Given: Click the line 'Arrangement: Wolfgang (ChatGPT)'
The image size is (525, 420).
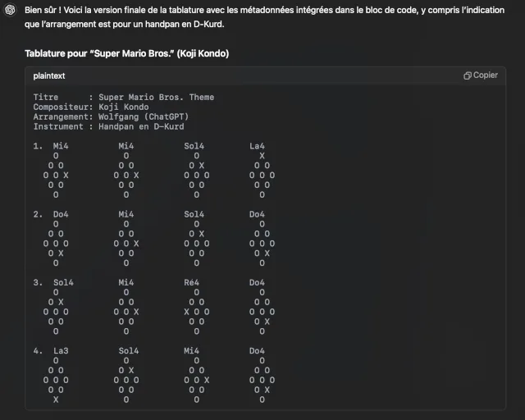Looking at the screenshot, I should coord(111,116).
